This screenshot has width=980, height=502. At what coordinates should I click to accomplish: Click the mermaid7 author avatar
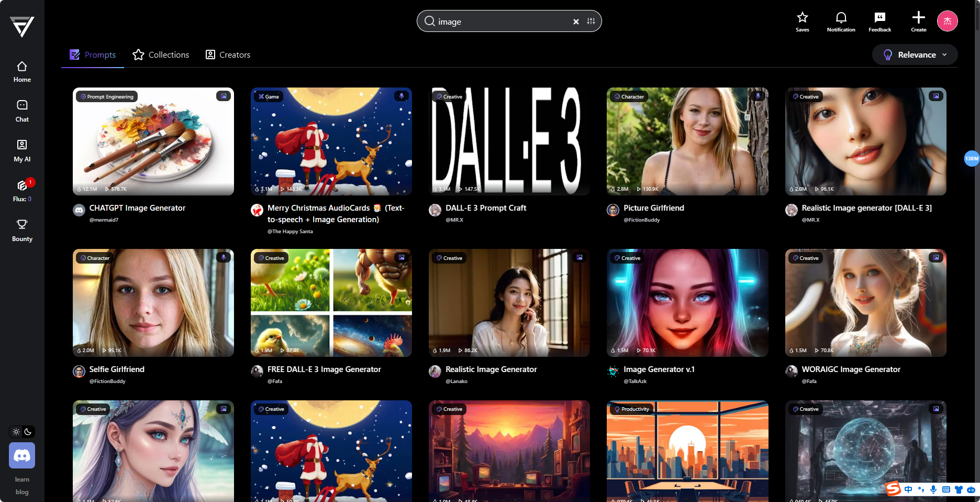(x=79, y=210)
